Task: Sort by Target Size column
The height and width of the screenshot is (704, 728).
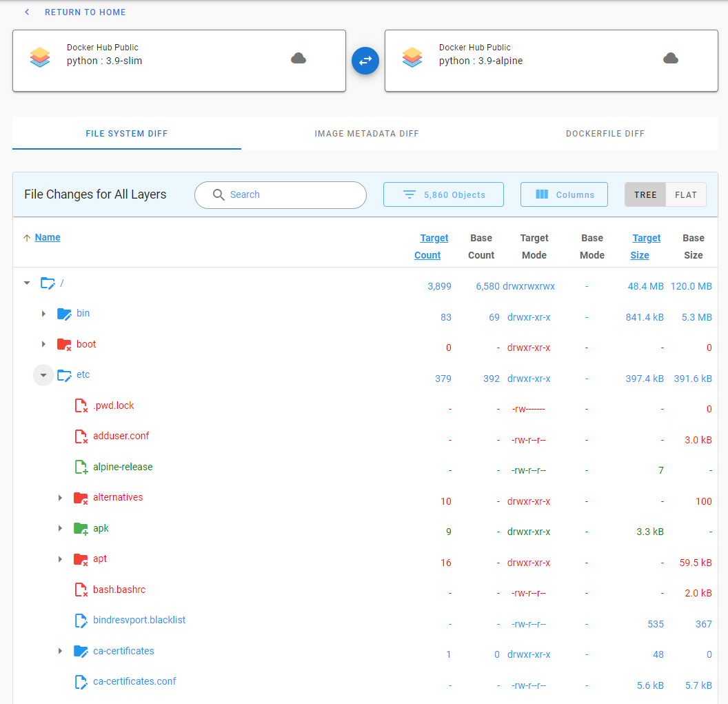Action: pyautogui.click(x=645, y=247)
